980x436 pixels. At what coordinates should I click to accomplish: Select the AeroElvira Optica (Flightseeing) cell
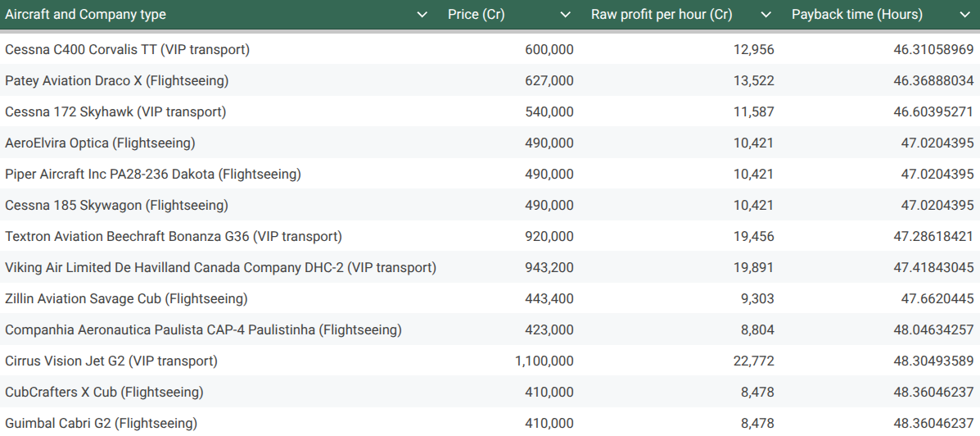[100, 143]
